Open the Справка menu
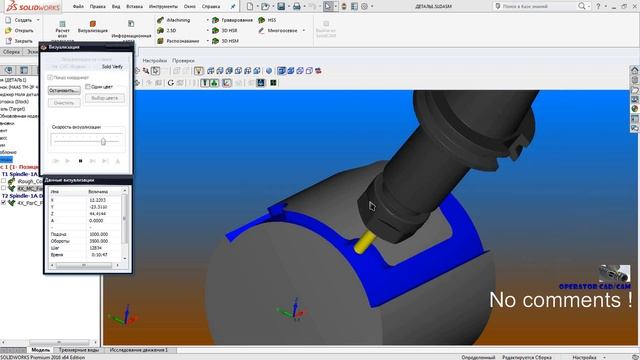Viewport: 640px width, 360px height. pyautogui.click(x=211, y=7)
